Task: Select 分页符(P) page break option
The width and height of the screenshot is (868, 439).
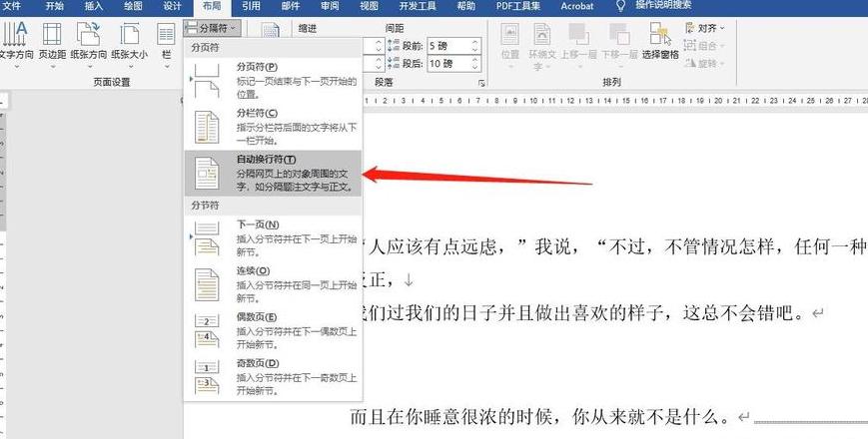Action: pos(273,80)
